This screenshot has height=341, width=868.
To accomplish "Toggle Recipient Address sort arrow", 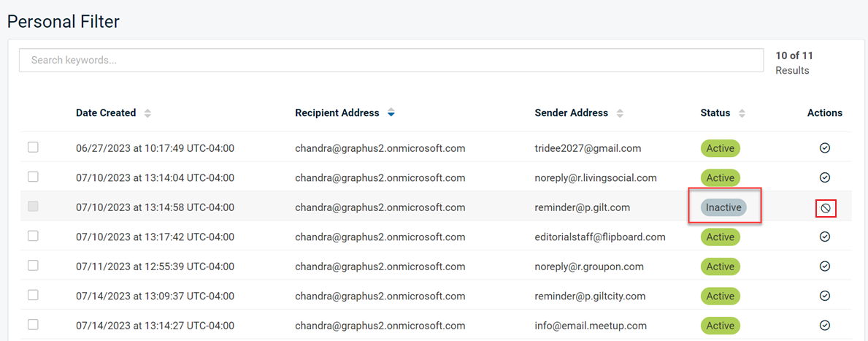I will 391,113.
